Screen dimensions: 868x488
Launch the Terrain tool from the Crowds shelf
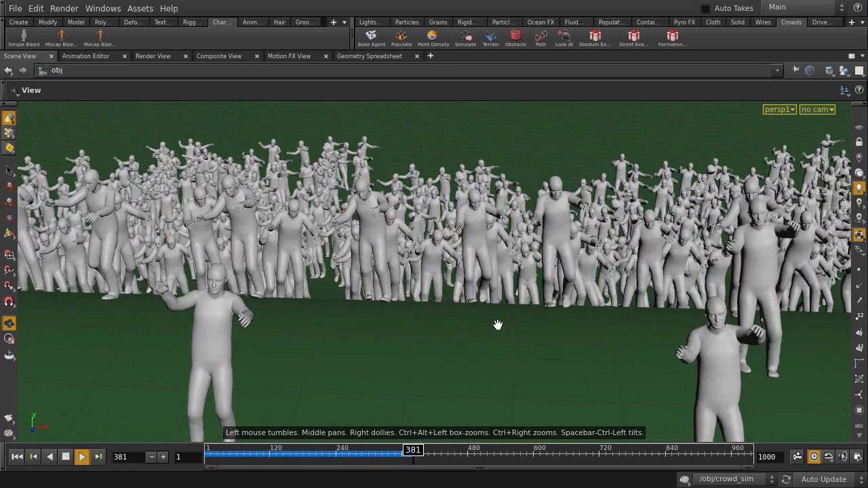pyautogui.click(x=491, y=37)
